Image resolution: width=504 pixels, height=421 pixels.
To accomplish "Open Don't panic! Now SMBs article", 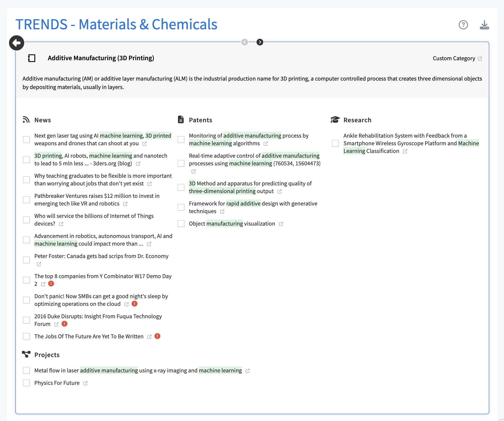I will [101, 300].
